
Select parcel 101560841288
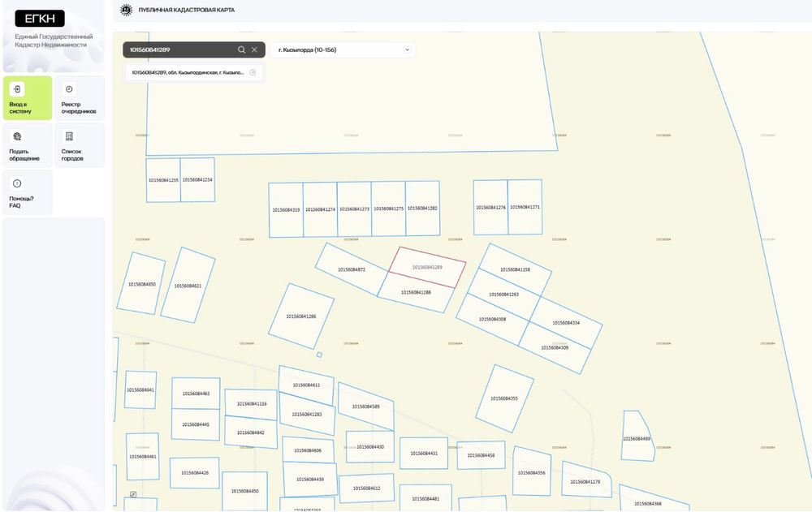click(x=416, y=292)
